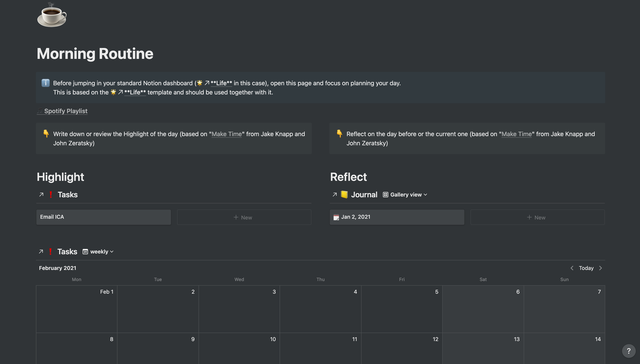Open the help question mark button
This screenshot has width=640, height=364.
click(x=629, y=351)
